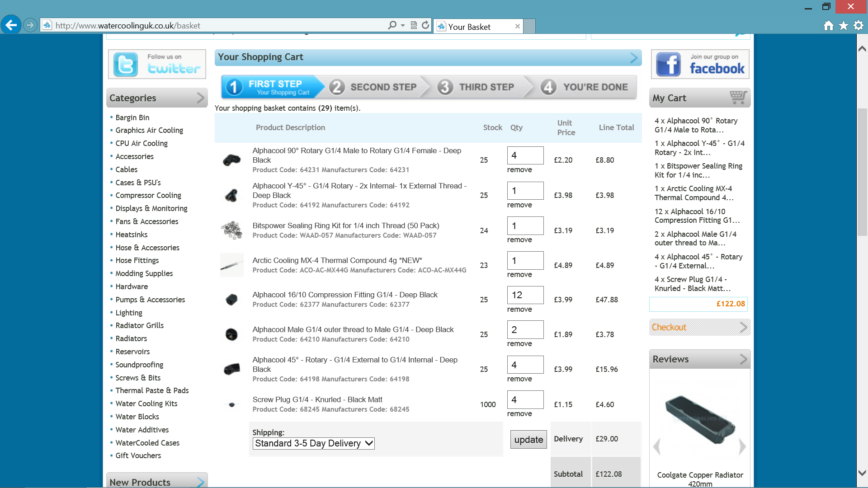Click the Coolgate Copper Radiator review image

pos(700,419)
